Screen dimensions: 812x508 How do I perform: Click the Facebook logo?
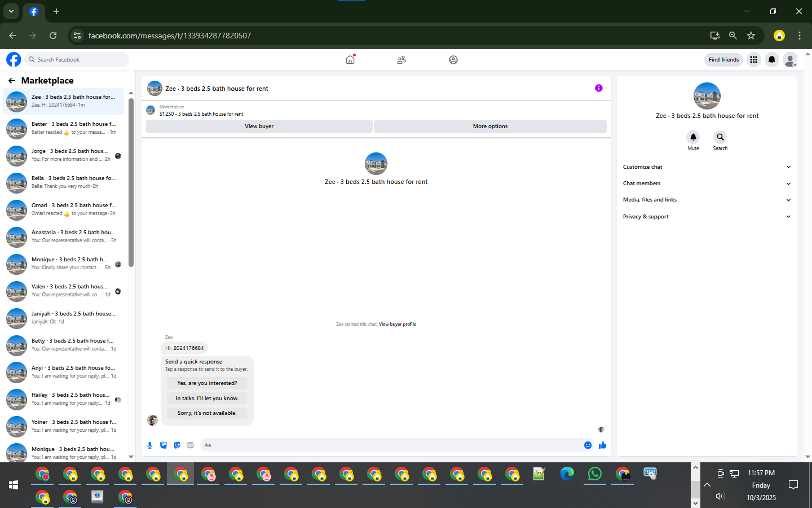click(x=14, y=59)
